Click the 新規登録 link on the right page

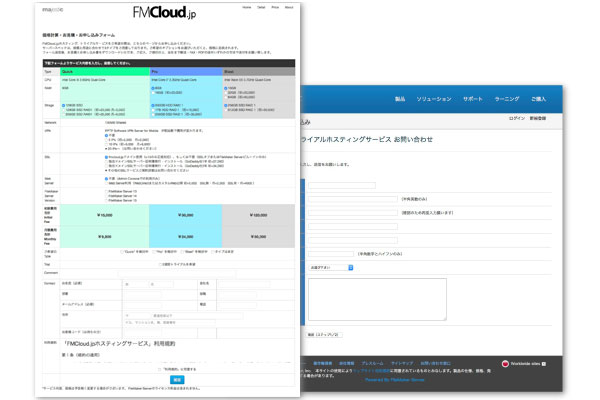tap(538, 118)
